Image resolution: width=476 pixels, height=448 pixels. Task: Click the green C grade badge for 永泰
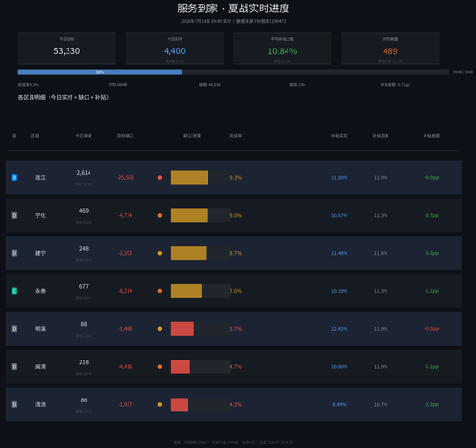14,291
